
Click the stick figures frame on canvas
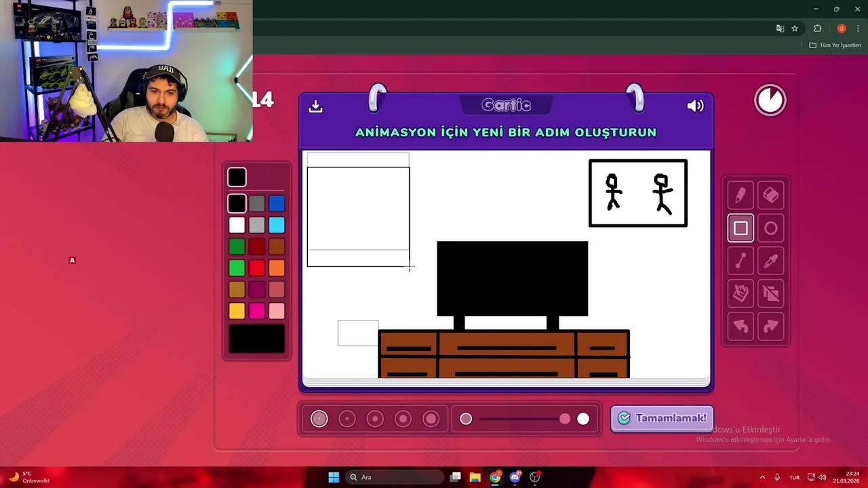tap(638, 193)
